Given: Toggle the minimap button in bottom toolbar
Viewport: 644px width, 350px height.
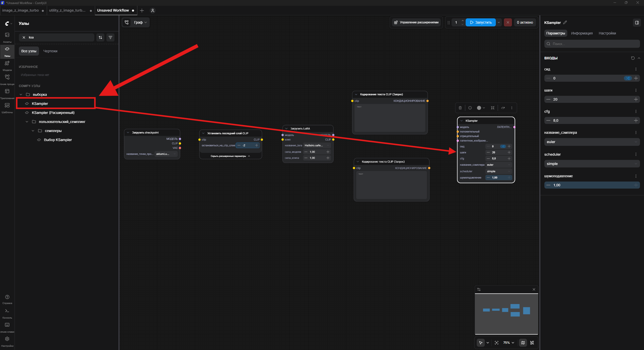Looking at the screenshot, I should click(523, 343).
